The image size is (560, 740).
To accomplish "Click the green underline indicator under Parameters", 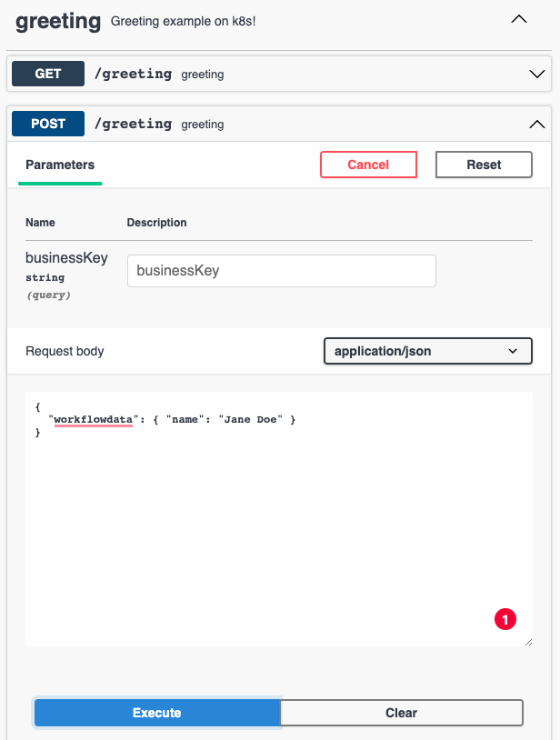I will [x=60, y=183].
